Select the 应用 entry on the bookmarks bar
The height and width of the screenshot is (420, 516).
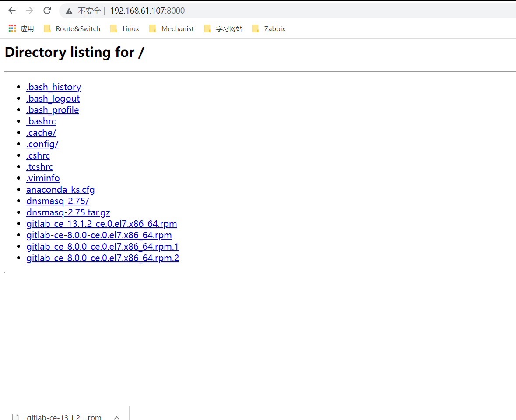coord(28,28)
